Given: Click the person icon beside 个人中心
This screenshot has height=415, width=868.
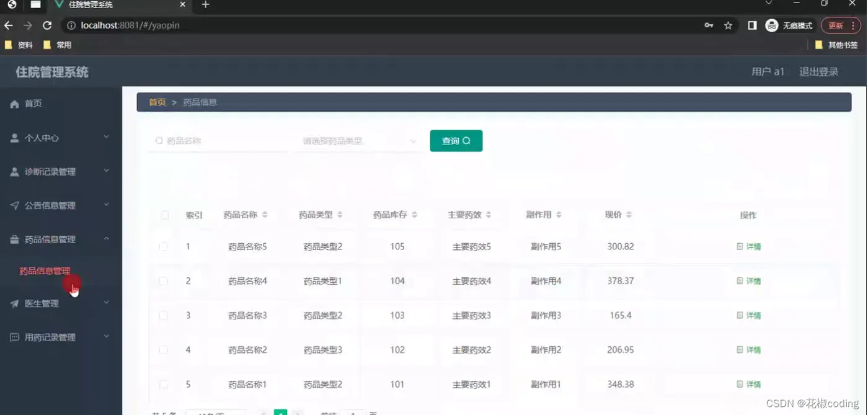Looking at the screenshot, I should (14, 138).
